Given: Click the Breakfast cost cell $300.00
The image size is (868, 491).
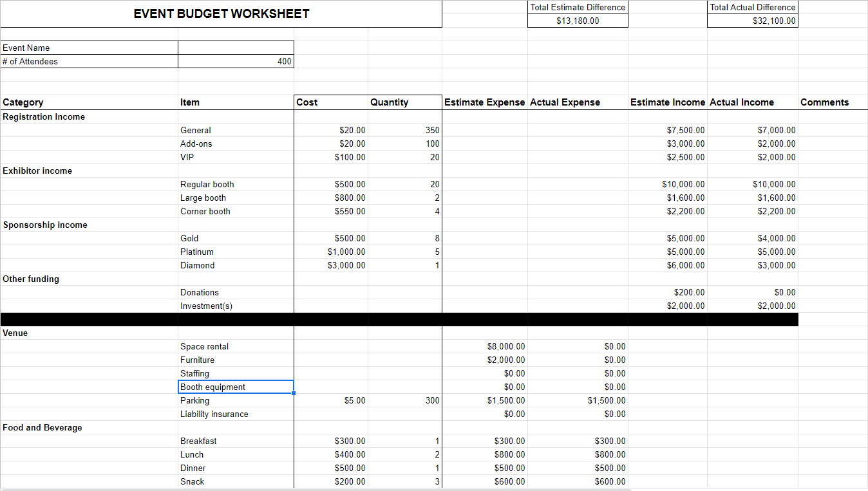Looking at the screenshot, I should point(331,441).
